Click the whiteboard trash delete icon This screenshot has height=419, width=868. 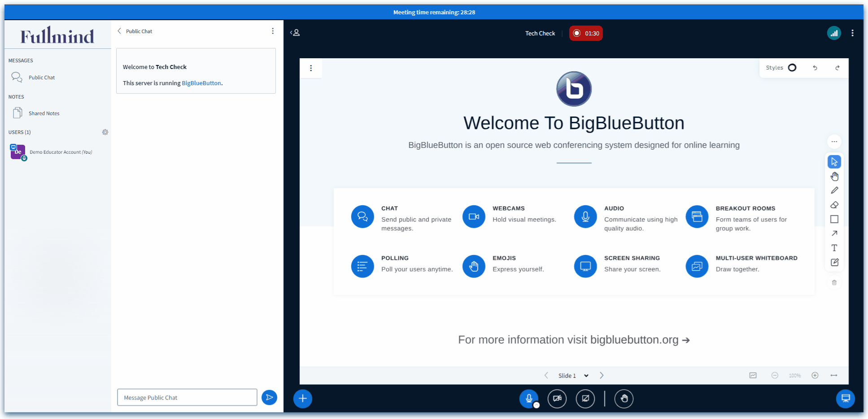[834, 282]
